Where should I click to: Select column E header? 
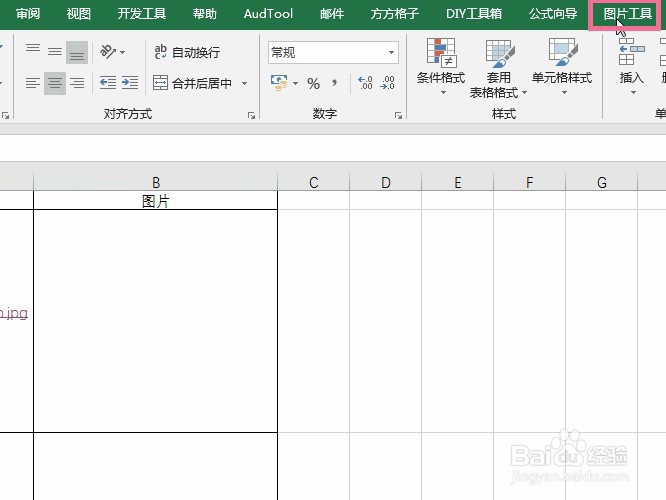click(x=457, y=182)
